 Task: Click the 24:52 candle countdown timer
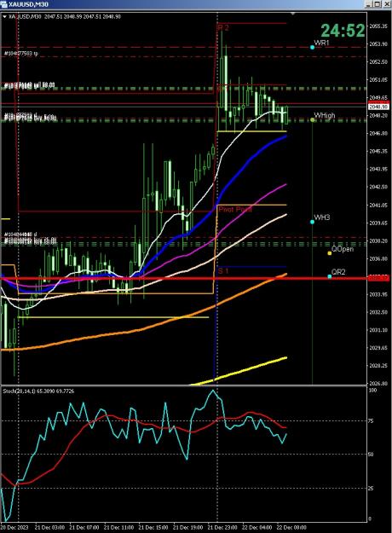[x=343, y=31]
